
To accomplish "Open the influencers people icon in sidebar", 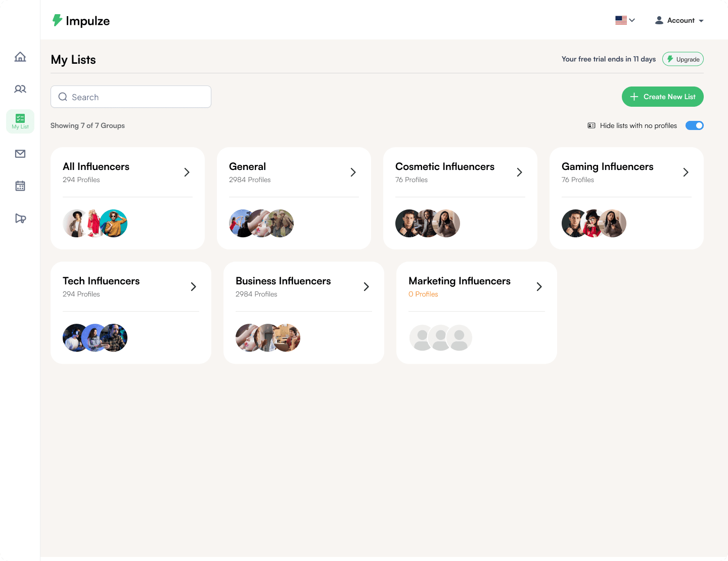I will pyautogui.click(x=20, y=89).
